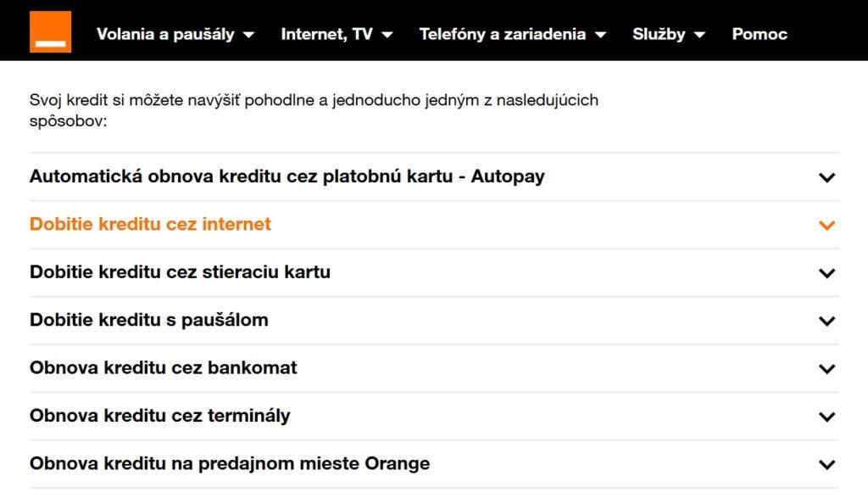Open the Internet, TV dropdown menu
The width and height of the screenshot is (868, 498).
tap(335, 35)
